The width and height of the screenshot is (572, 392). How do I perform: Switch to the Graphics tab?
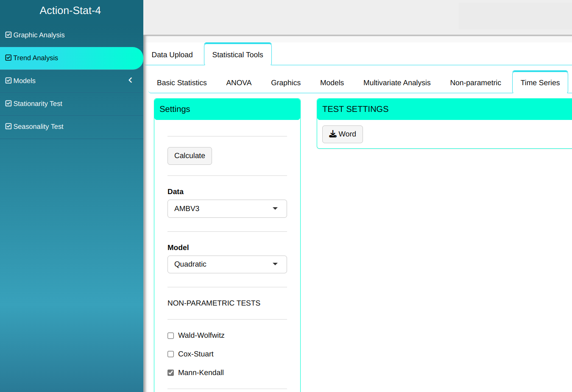(286, 83)
